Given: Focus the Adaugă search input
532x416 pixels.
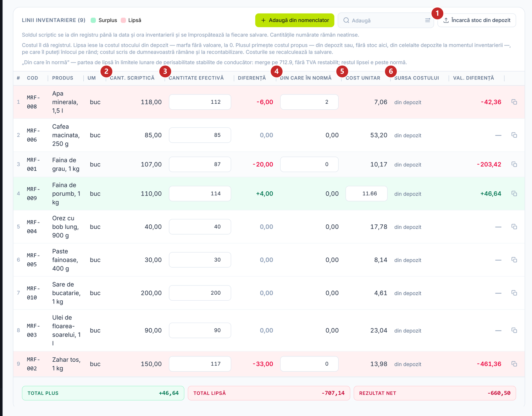Looking at the screenshot, I should click(x=386, y=20).
